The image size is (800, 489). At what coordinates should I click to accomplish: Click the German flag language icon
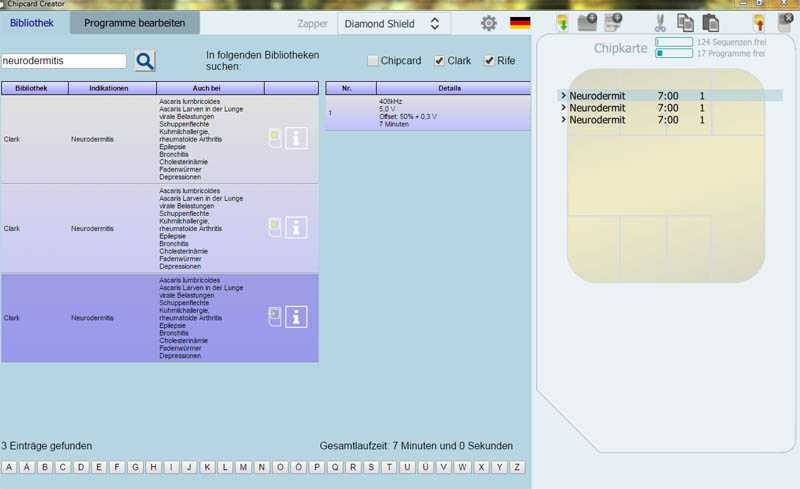coord(520,23)
